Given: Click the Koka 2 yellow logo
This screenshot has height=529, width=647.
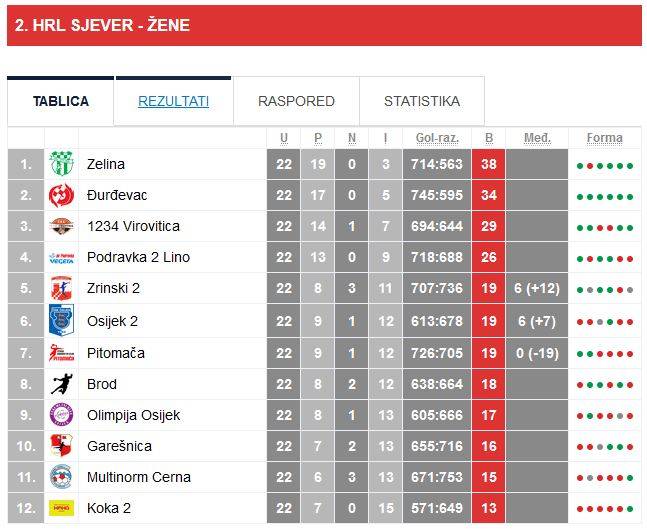Looking at the screenshot, I should 62,508.
